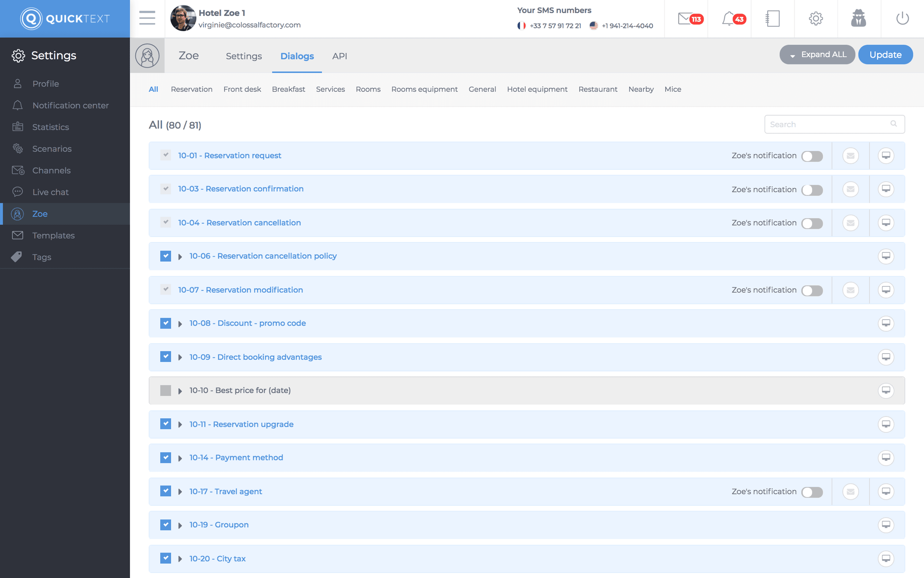Enable Zoe's notification for 10-03 Reservation confirmation
This screenshot has height=578, width=924.
[812, 190]
